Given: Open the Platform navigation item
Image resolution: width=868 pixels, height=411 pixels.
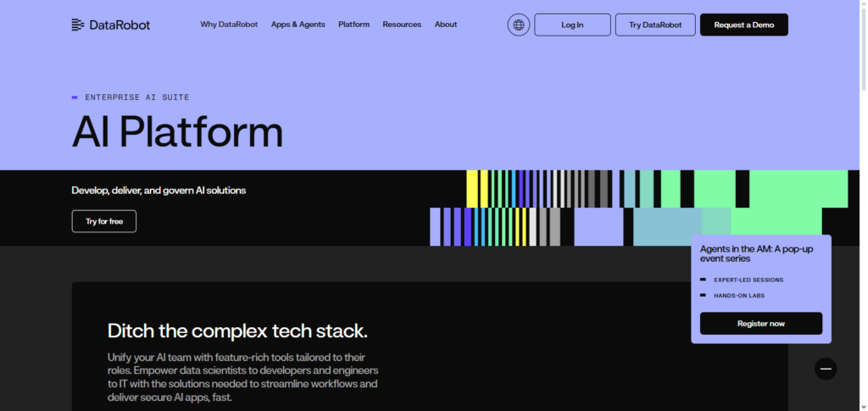Looking at the screenshot, I should (353, 25).
